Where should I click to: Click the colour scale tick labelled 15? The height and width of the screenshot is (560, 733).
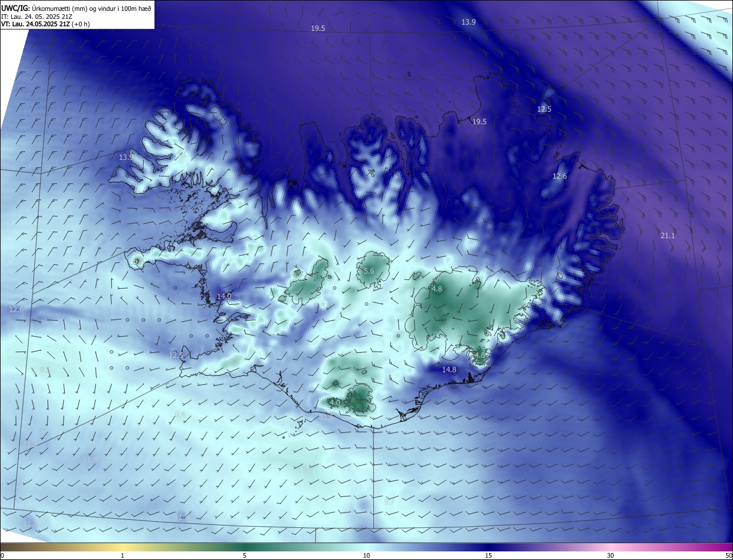pos(488,555)
